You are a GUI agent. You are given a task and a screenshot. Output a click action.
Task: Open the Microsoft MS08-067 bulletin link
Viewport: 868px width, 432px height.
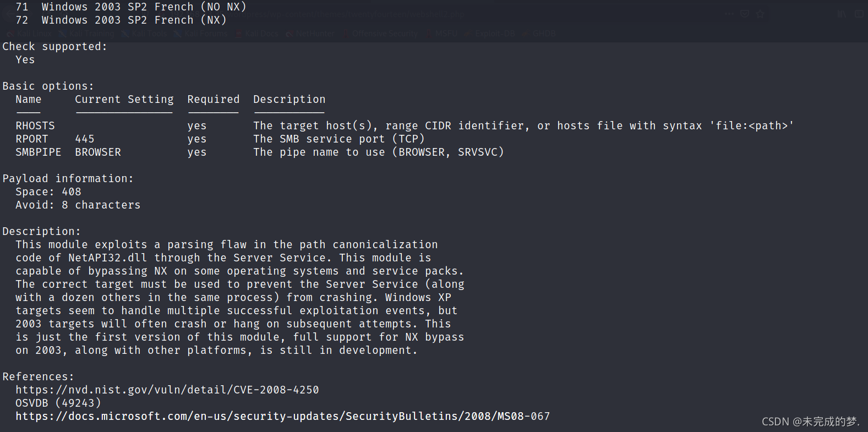[x=283, y=416]
